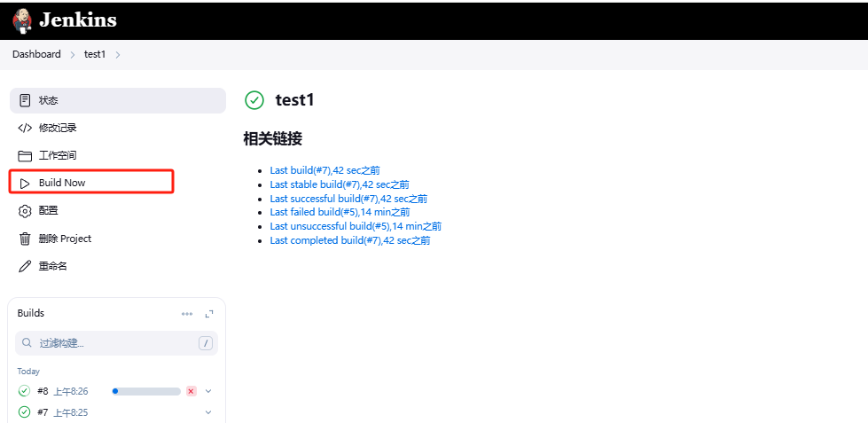The image size is (868, 423).
Task: Click the Jenkins title text in header
Action: [78, 20]
